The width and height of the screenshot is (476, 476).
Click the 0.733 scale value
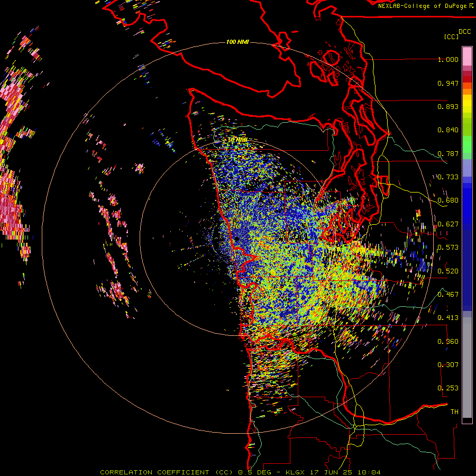(448, 177)
